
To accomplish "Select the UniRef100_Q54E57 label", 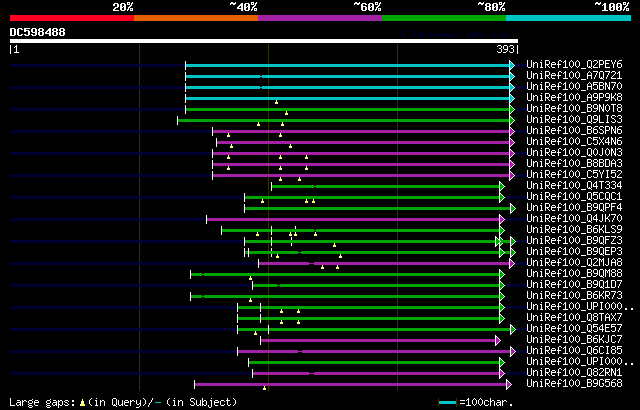I will pos(574,329).
